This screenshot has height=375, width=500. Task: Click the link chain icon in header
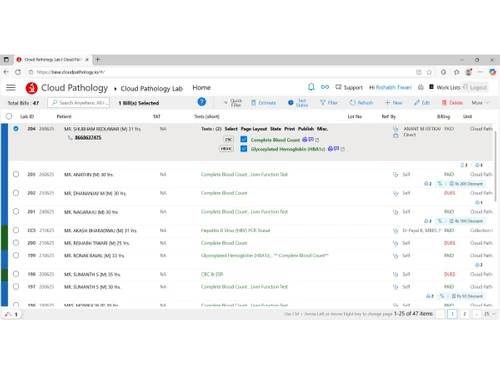pos(325,87)
